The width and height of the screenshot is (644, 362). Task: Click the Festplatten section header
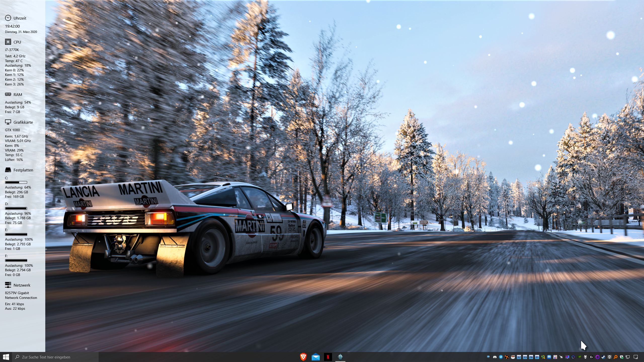(x=19, y=170)
